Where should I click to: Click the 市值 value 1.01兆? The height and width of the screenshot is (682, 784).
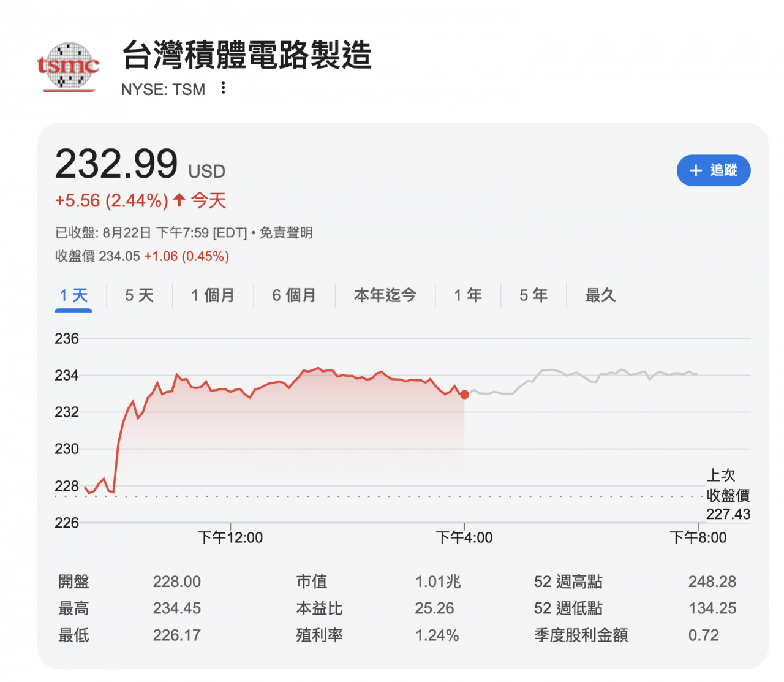(x=437, y=582)
